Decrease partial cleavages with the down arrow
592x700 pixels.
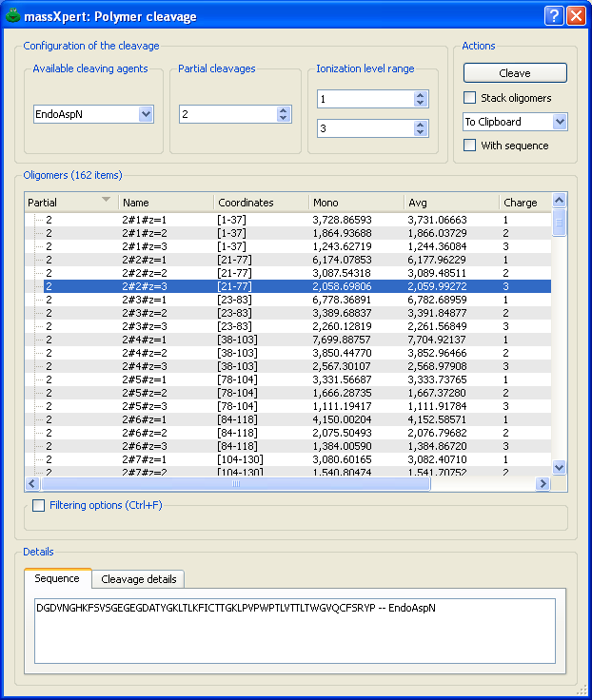[x=284, y=118]
